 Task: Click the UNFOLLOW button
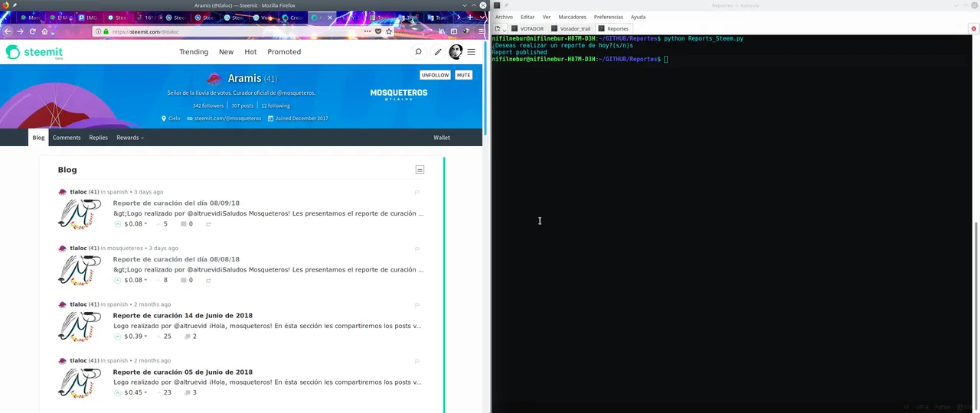click(x=435, y=75)
